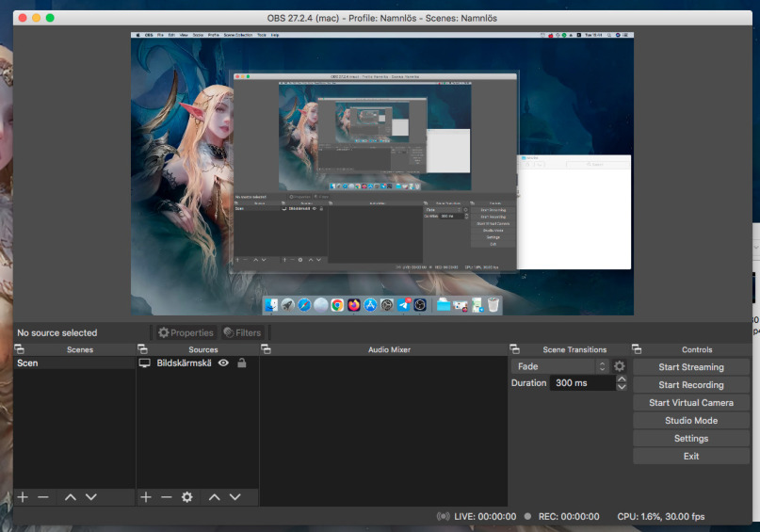Click Start Recording
Screen dimensions: 760x532
(691, 385)
